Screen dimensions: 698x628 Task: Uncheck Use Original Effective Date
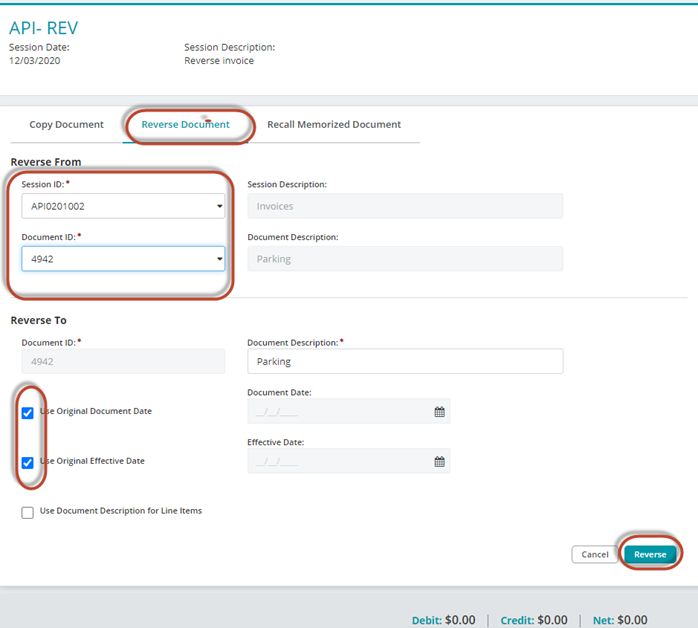coord(28,462)
